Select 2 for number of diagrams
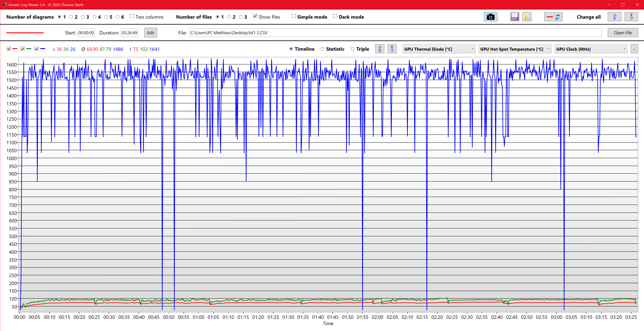644x331 pixels. 71,17
